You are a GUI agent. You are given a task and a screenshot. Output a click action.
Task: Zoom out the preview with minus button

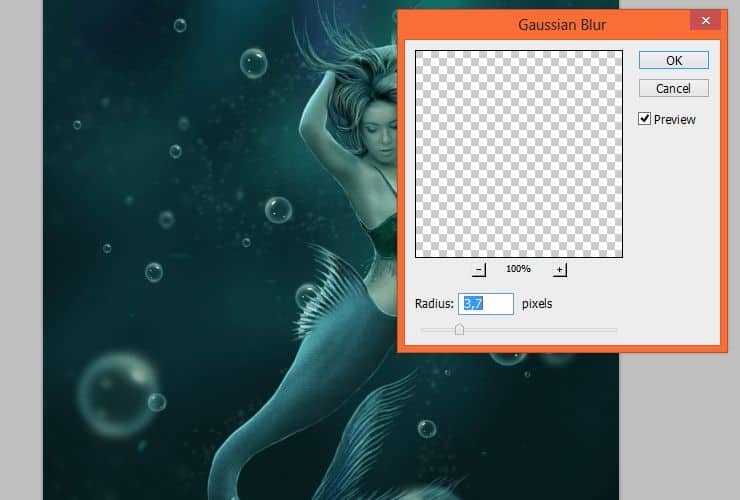[x=479, y=270]
